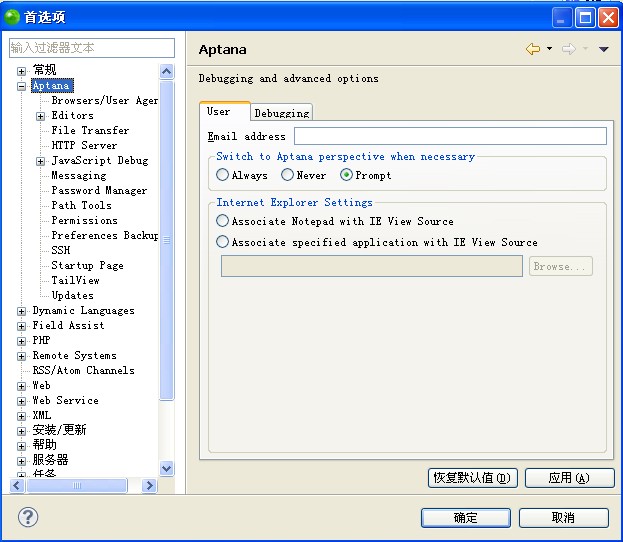Expand the XML tree node
Screen dimensions: 623x542
tap(21, 416)
